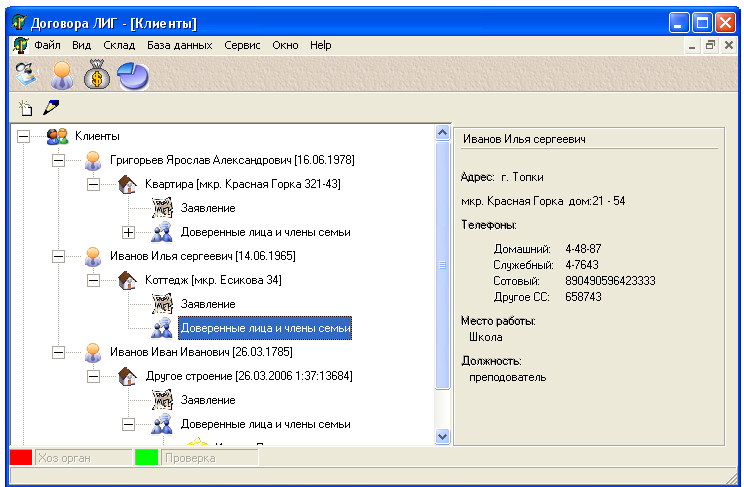Screen dimensions: 744x487
Task: Open the База данных menu
Action: pos(180,46)
